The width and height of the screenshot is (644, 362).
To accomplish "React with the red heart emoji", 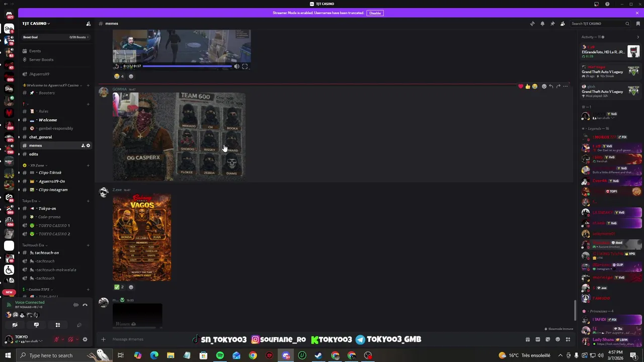I will (521, 86).
